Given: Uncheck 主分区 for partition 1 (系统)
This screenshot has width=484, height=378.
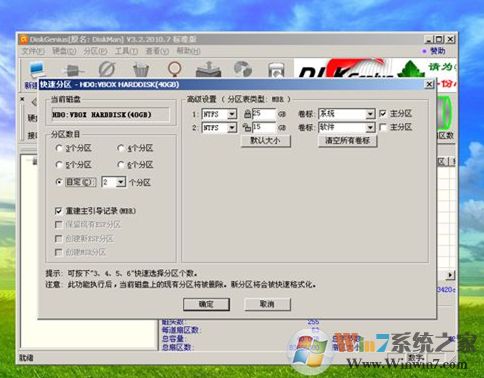Looking at the screenshot, I should pos(383,114).
